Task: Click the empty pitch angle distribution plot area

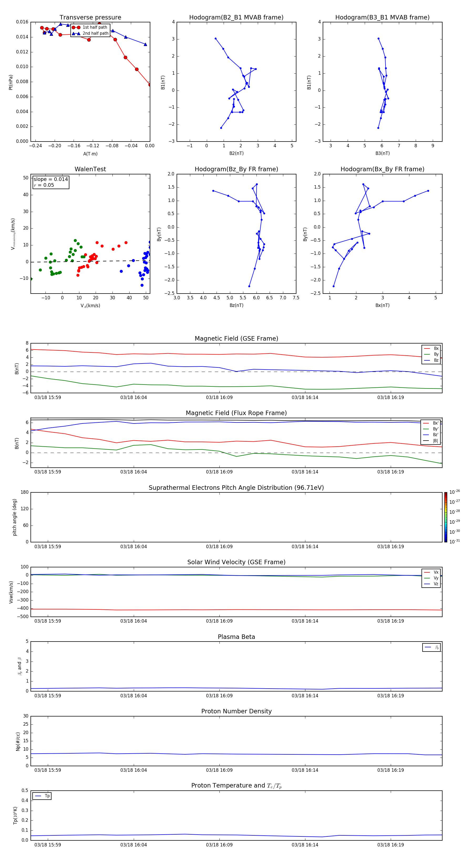Action: (236, 517)
